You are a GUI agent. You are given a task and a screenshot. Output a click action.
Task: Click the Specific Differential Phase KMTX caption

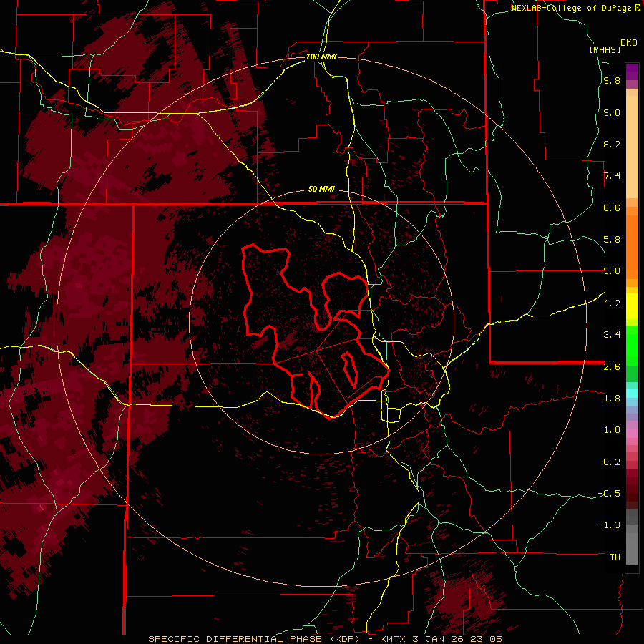(325, 639)
